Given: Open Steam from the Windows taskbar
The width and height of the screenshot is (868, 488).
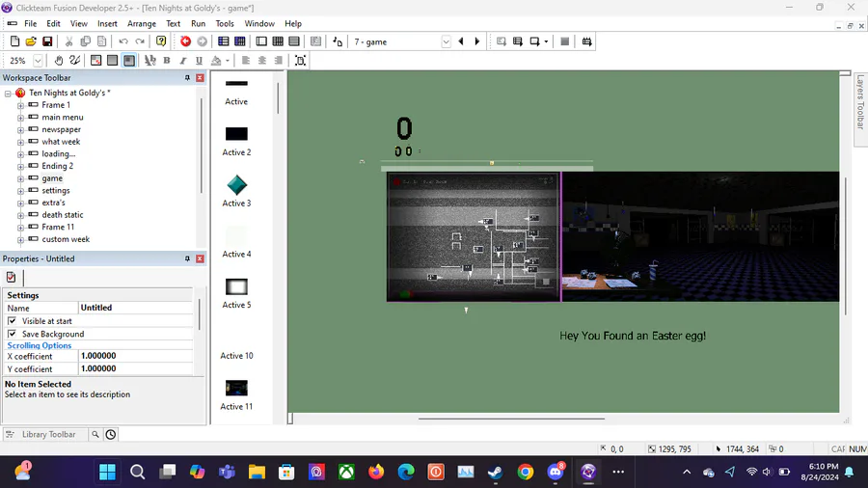Looking at the screenshot, I should pos(496,472).
